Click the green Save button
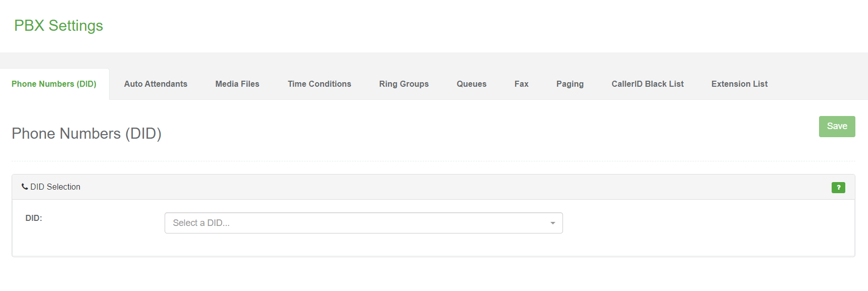Image resolution: width=868 pixels, height=291 pixels. (837, 127)
